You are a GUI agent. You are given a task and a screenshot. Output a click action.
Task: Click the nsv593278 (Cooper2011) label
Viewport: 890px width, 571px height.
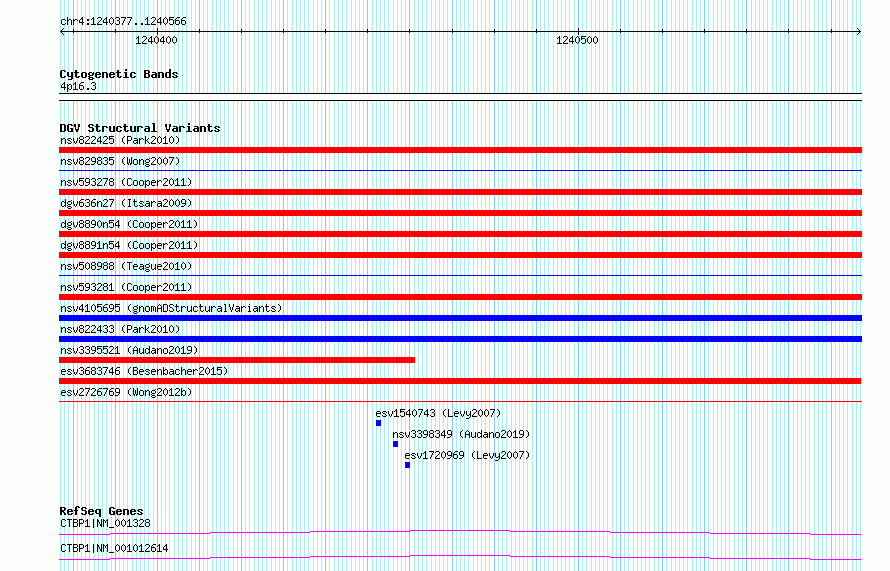126,182
